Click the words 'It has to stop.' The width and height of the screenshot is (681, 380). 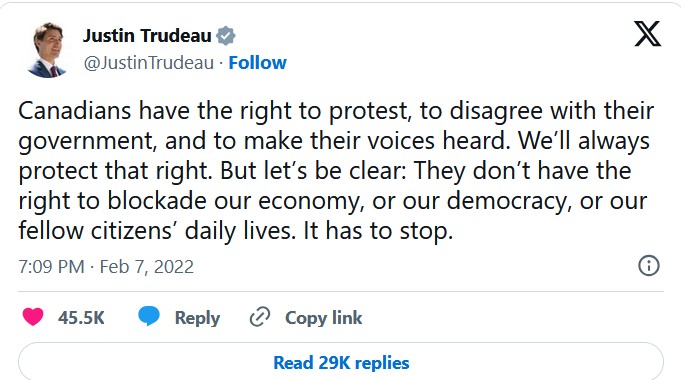(x=378, y=231)
